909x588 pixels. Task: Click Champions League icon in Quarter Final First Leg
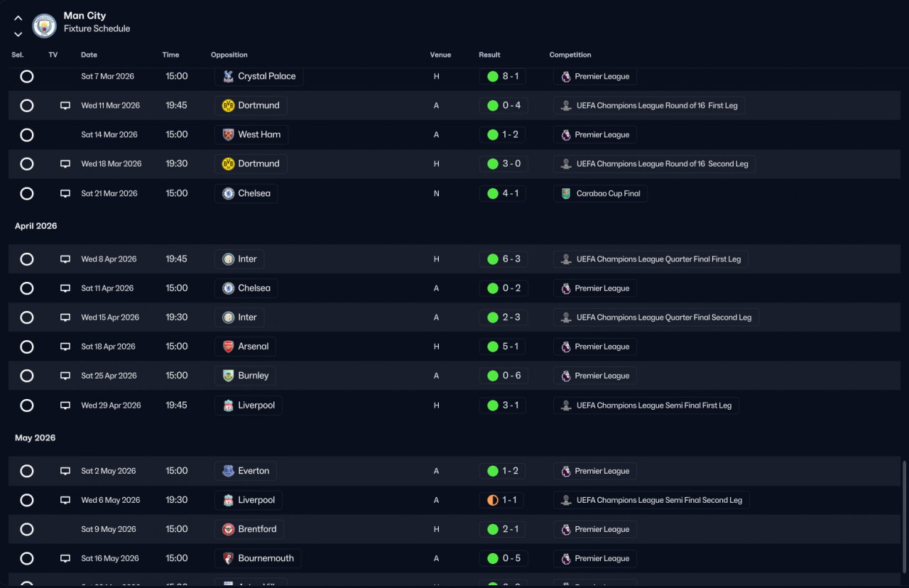tap(566, 259)
